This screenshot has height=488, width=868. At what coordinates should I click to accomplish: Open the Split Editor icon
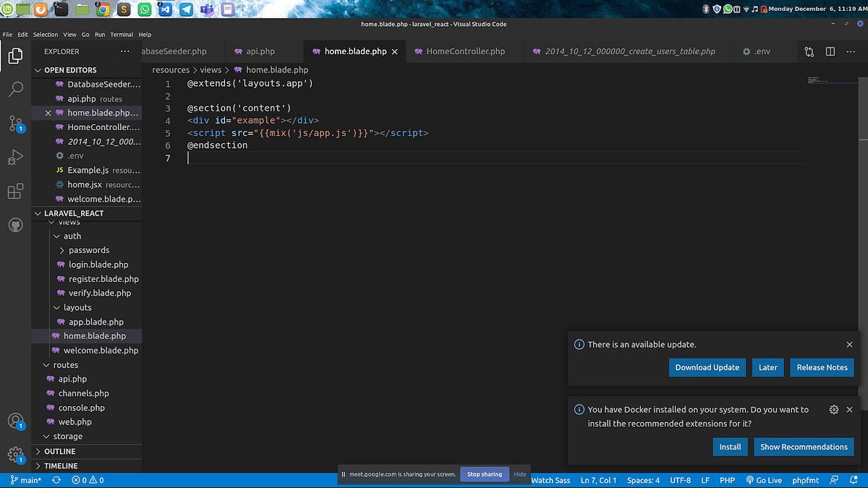pyautogui.click(x=829, y=51)
